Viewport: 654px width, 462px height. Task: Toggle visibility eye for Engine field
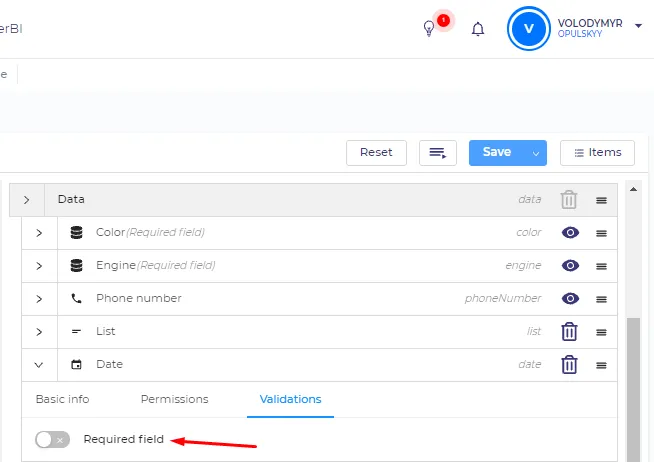(570, 265)
